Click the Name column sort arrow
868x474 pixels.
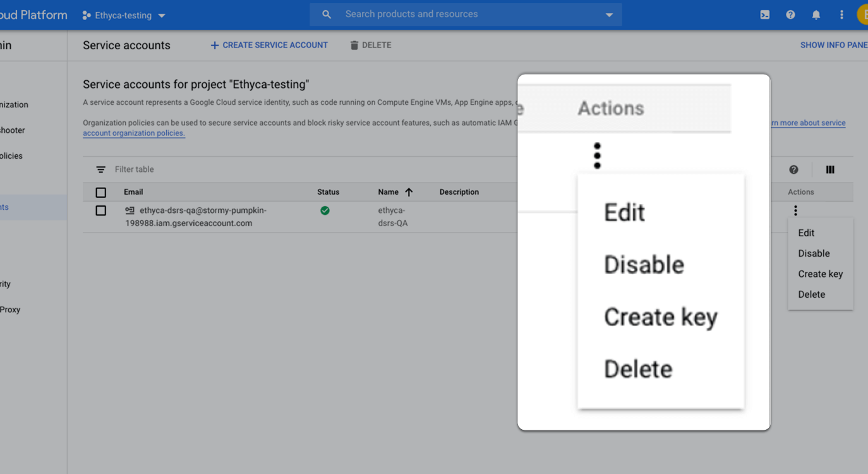click(x=409, y=192)
